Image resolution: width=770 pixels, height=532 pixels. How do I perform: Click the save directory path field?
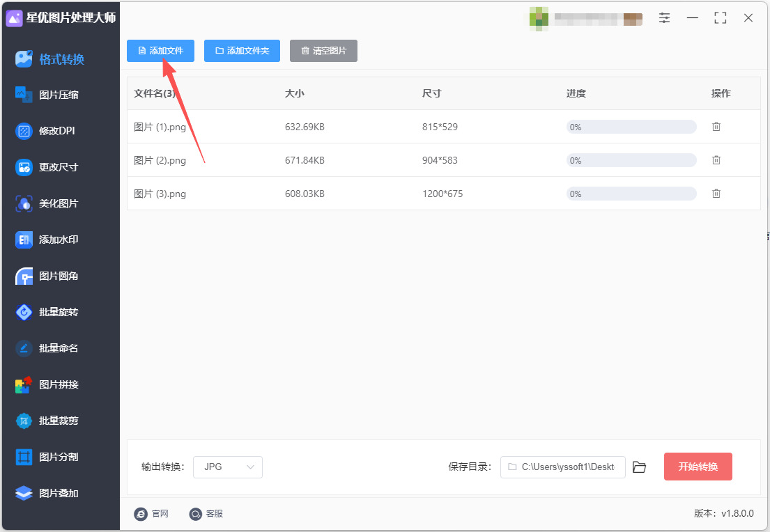click(563, 467)
